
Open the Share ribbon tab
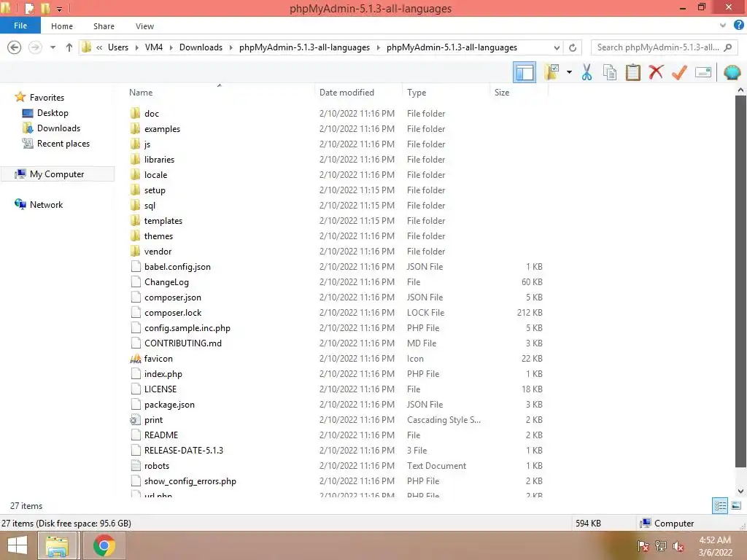click(x=104, y=26)
